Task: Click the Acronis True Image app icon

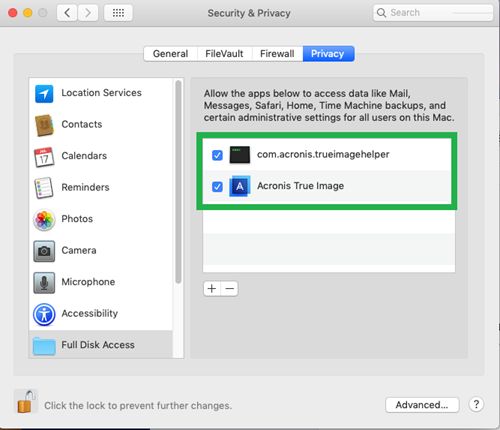Action: tap(240, 186)
